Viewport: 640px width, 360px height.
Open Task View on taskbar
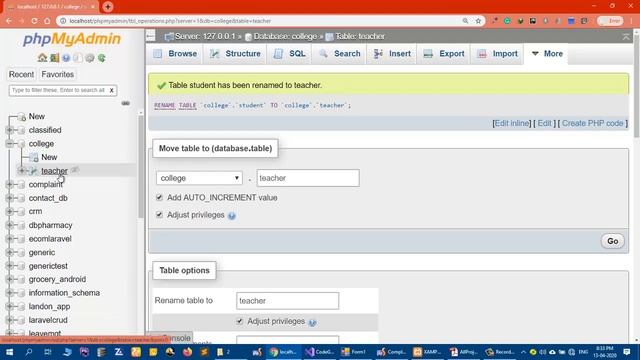[x=48, y=352]
